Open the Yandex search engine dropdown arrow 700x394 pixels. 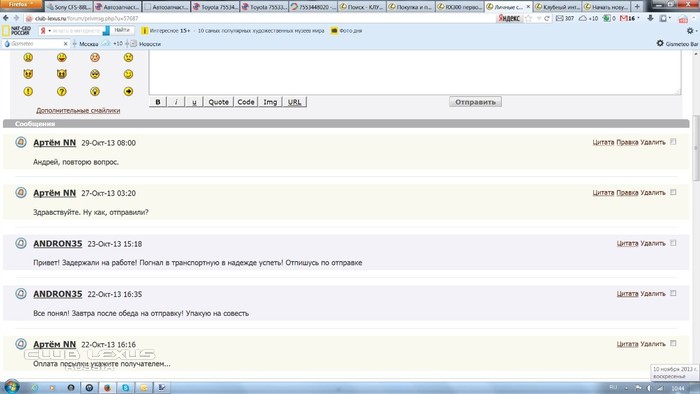(x=50, y=31)
